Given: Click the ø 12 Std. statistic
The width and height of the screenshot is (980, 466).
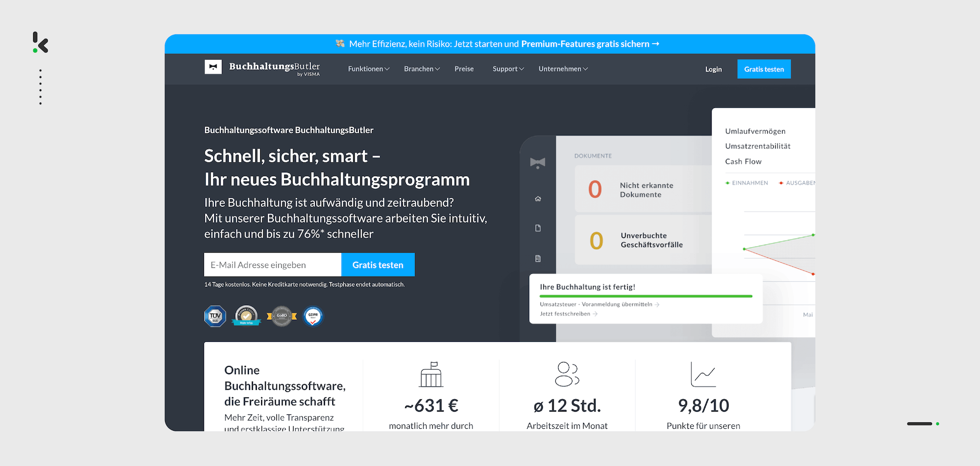Looking at the screenshot, I should click(567, 406).
